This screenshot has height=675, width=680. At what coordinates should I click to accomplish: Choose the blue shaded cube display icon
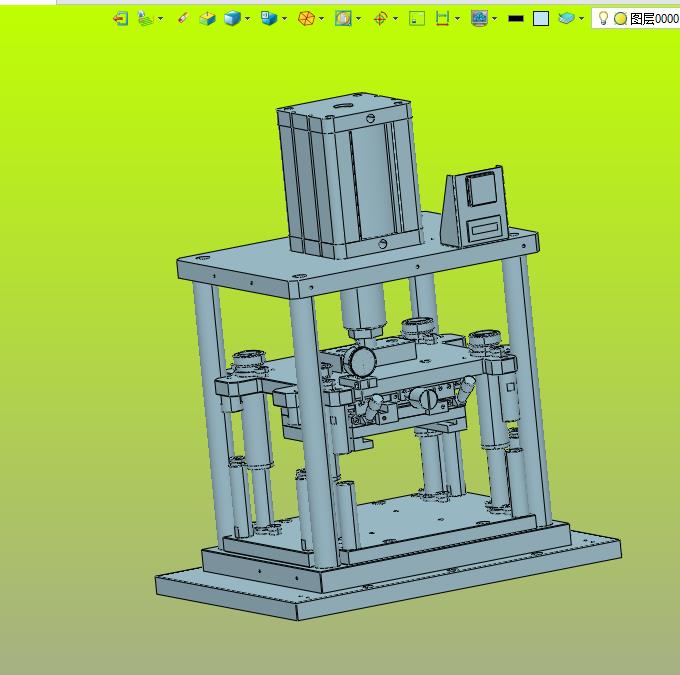(232, 19)
